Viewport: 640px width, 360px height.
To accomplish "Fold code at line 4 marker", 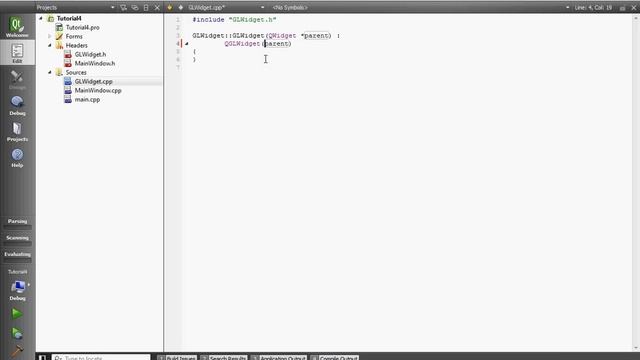I will coord(187,44).
